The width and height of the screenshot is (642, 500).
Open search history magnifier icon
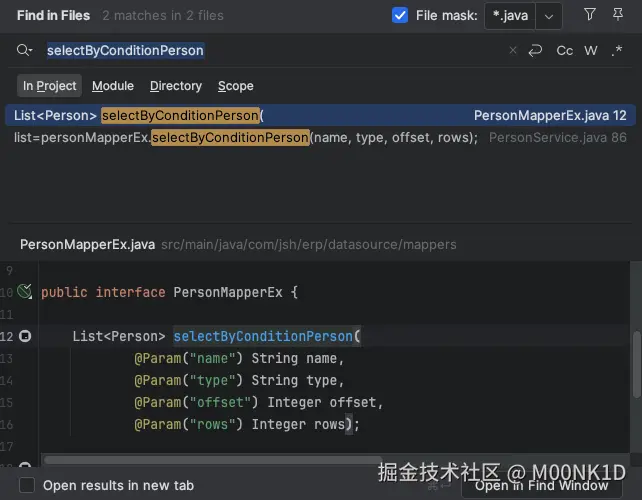click(24, 50)
